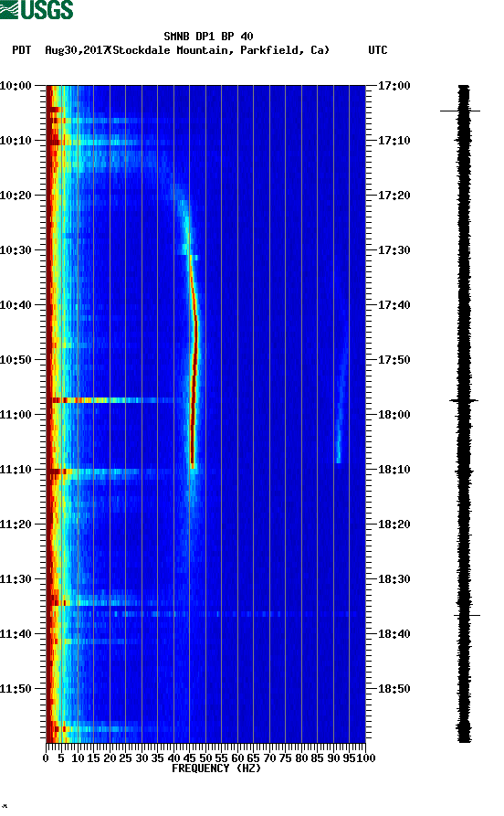The height and width of the screenshot is (816, 504).
Task: Click the "17:40" UTC time label
Action: (394, 305)
